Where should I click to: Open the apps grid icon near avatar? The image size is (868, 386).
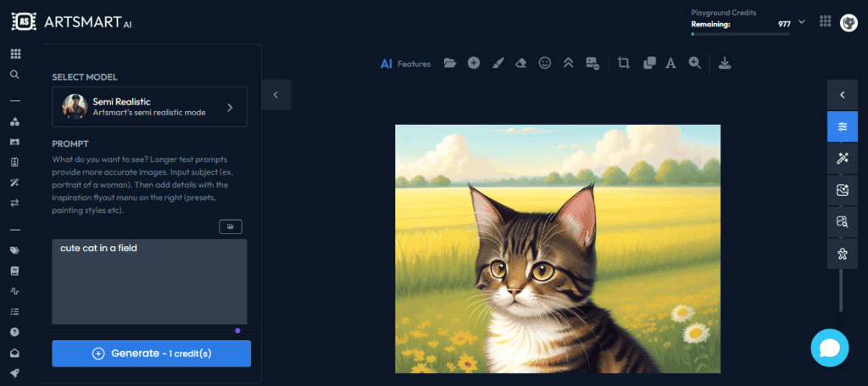pyautogui.click(x=826, y=21)
